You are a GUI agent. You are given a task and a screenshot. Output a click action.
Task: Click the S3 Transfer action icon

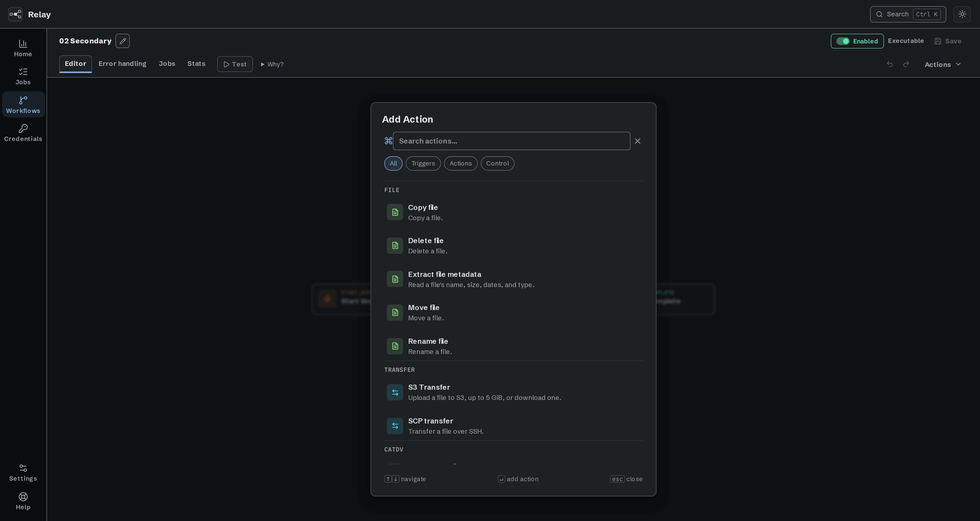395,393
